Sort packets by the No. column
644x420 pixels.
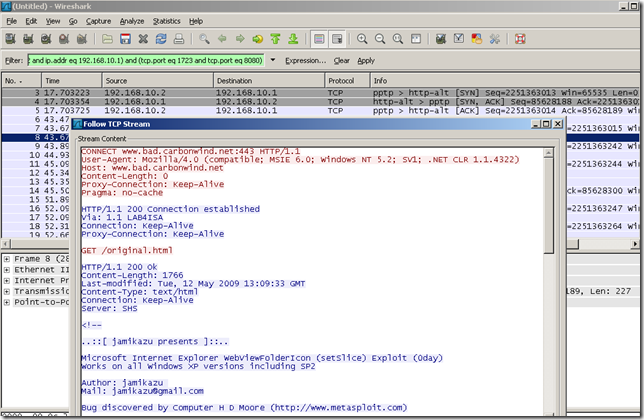pos(21,80)
